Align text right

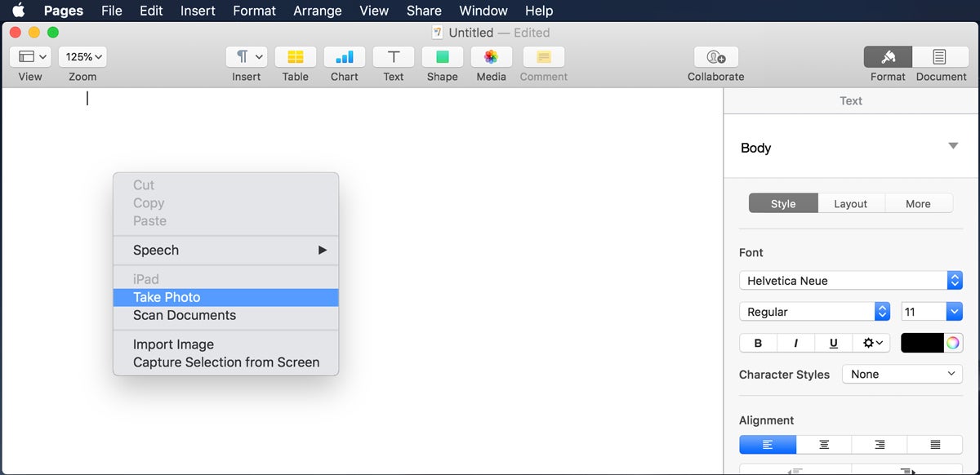pos(880,444)
